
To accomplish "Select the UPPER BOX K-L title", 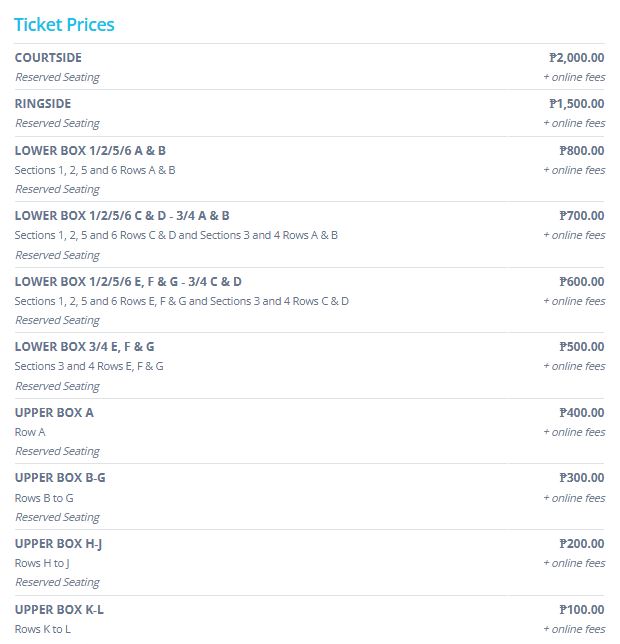I will 59,609.
